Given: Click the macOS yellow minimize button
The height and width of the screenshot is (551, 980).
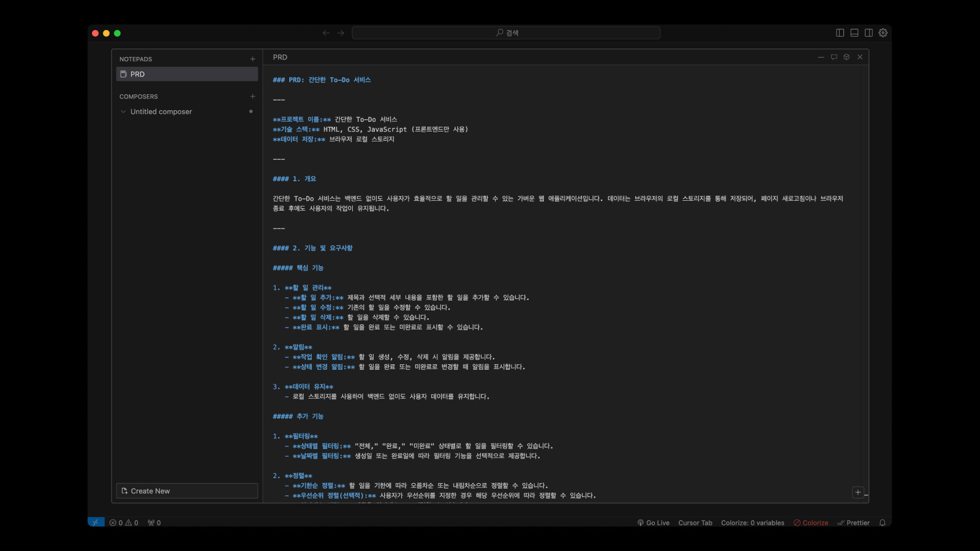Looking at the screenshot, I should [x=106, y=33].
